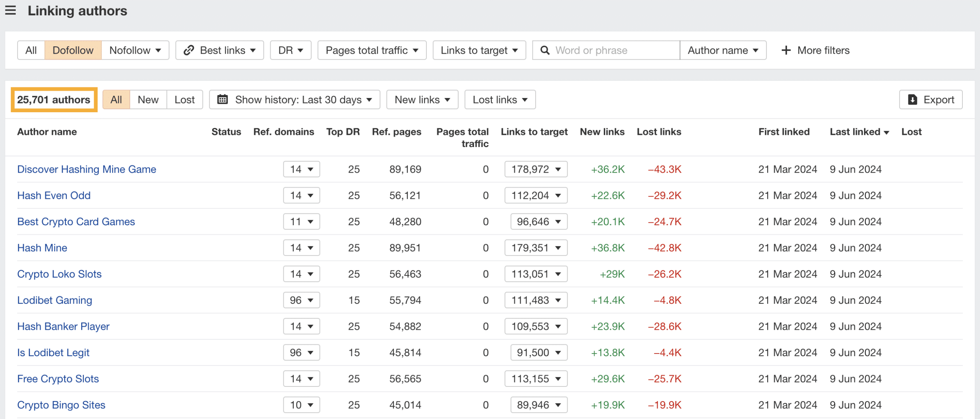Expand links to target 89,946
The height and width of the screenshot is (419, 980).
tap(539, 405)
